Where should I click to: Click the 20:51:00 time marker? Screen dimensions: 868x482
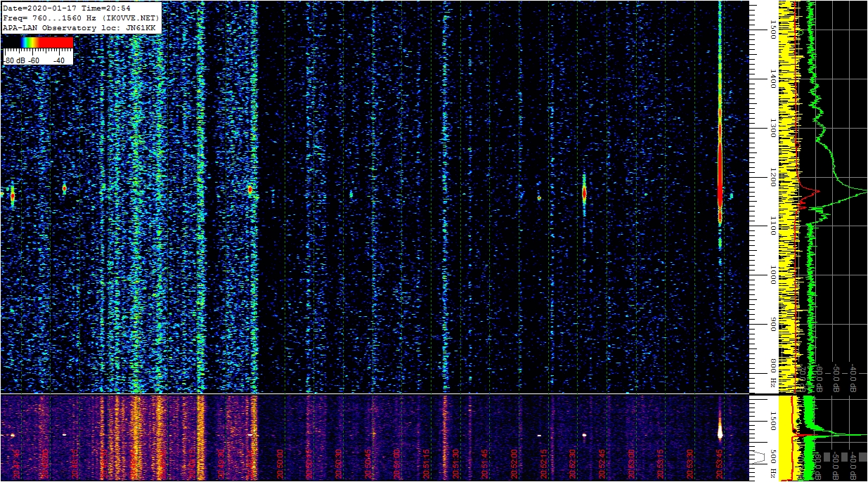(398, 464)
